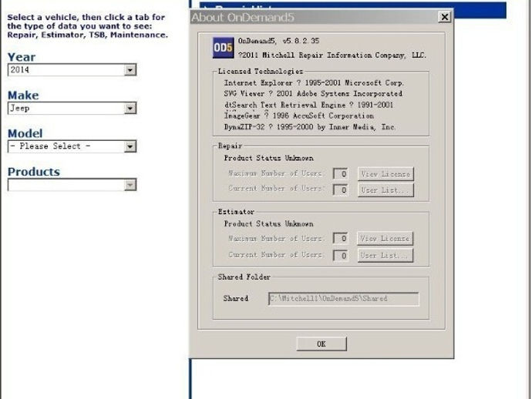The image size is (532, 399).
Task: Expand the Model dropdown arrow
Action: point(130,146)
